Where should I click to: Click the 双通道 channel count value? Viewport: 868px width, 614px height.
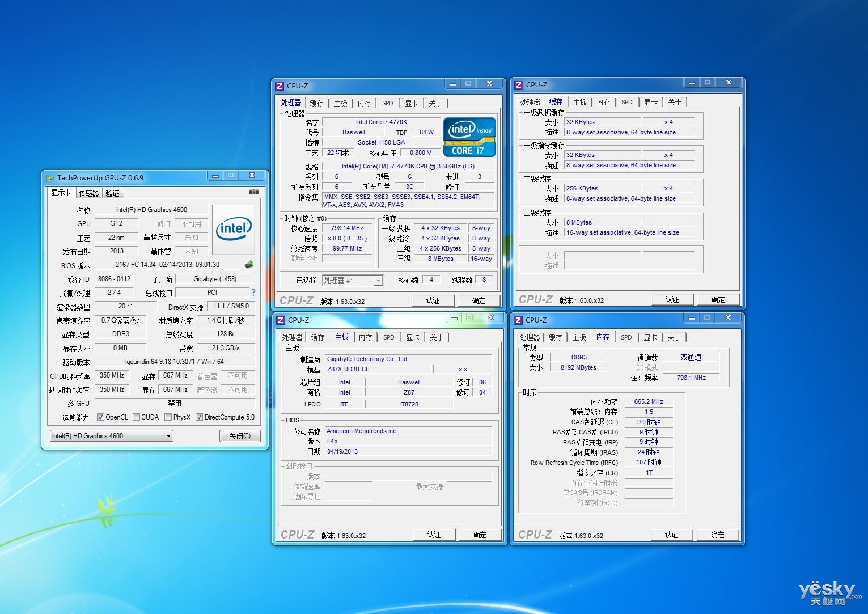click(691, 357)
